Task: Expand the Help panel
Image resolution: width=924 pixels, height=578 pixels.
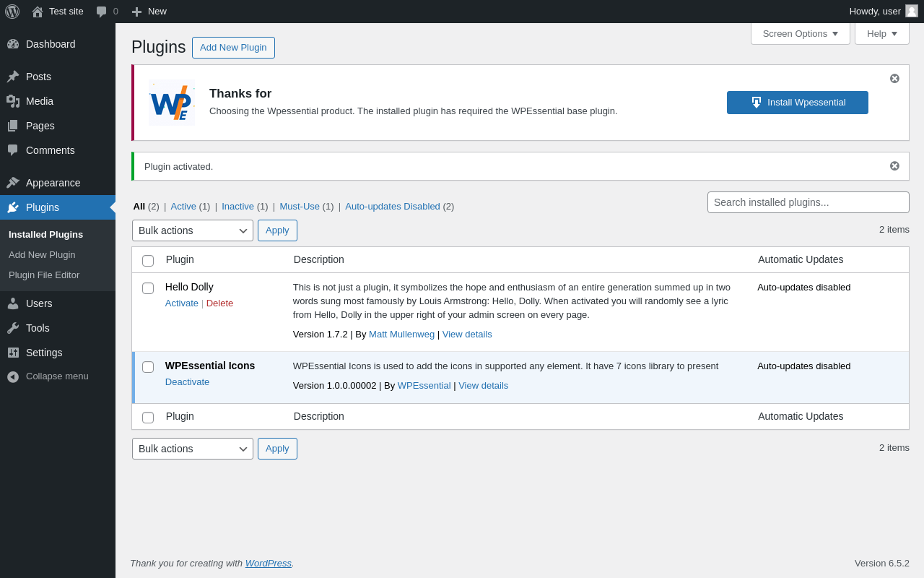Action: pos(882,33)
